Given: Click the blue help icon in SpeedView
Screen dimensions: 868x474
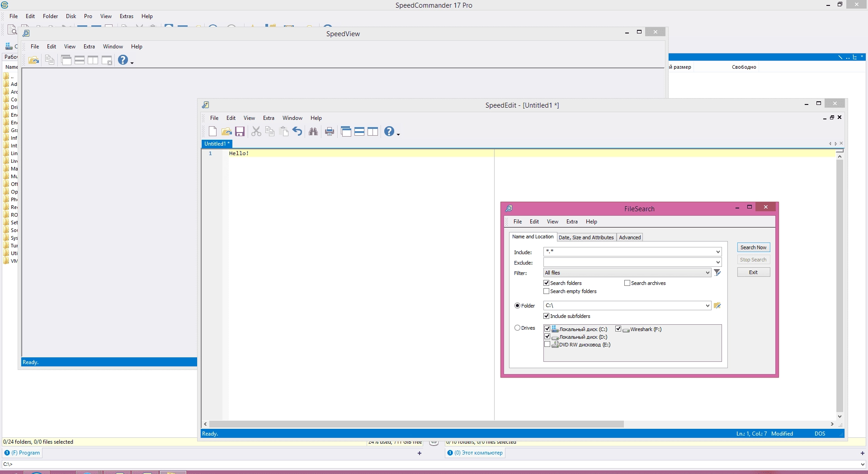Looking at the screenshot, I should (123, 60).
